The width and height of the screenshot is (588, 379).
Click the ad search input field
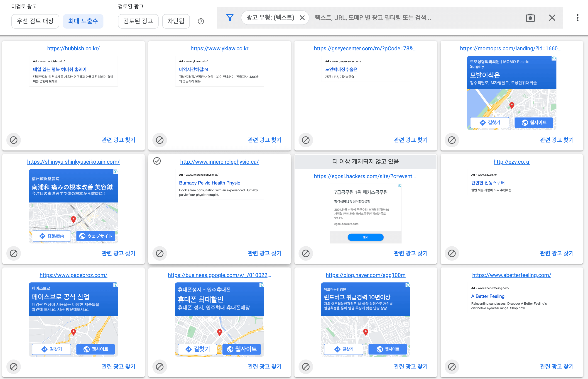pyautogui.click(x=394, y=17)
